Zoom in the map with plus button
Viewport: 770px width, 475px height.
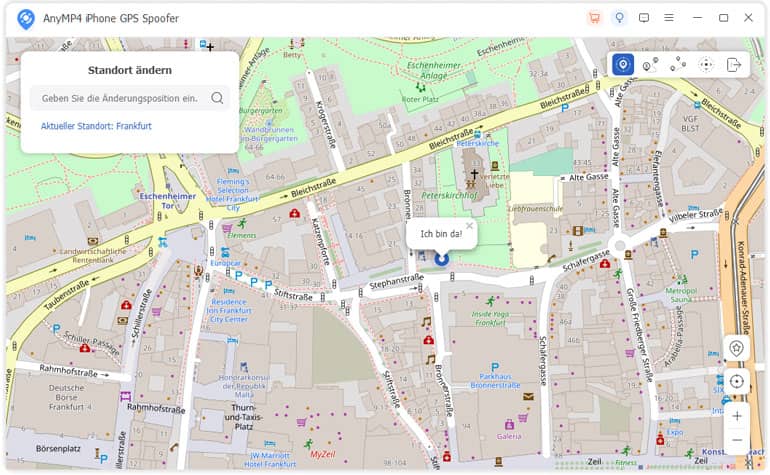[x=737, y=417]
